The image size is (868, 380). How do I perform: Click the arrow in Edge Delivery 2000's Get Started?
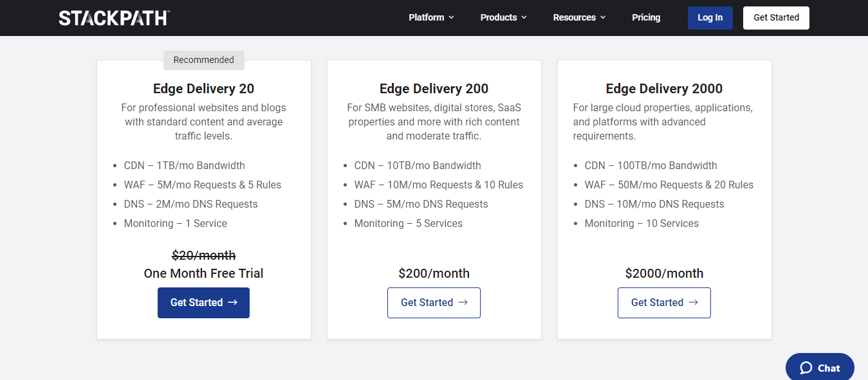pos(693,303)
